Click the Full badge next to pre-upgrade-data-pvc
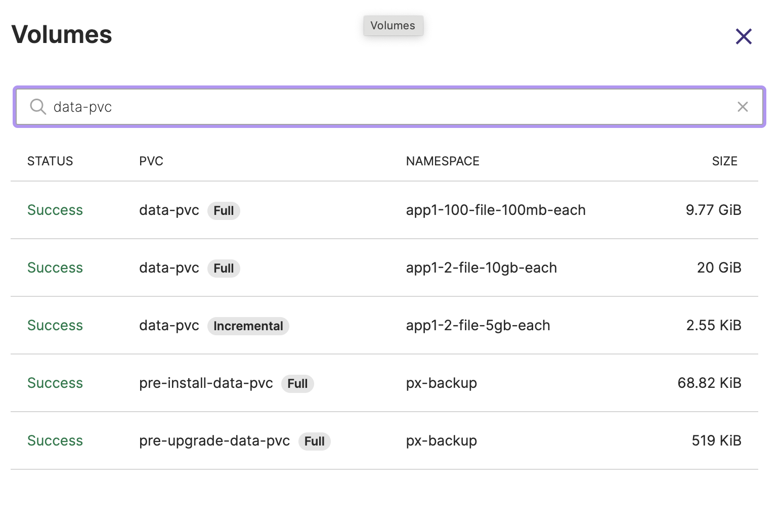 (314, 441)
